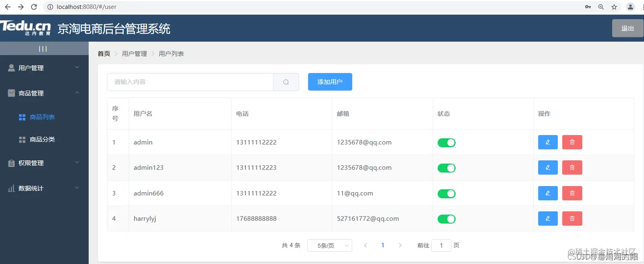Viewport: 644px width, 264px height.
Task: Reload the page with refresh icon
Action: pos(34,7)
